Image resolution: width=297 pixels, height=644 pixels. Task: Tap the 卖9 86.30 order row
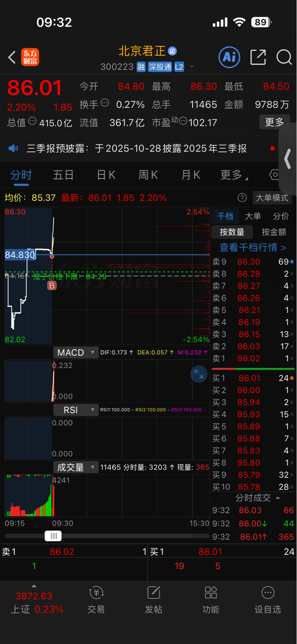(x=253, y=262)
